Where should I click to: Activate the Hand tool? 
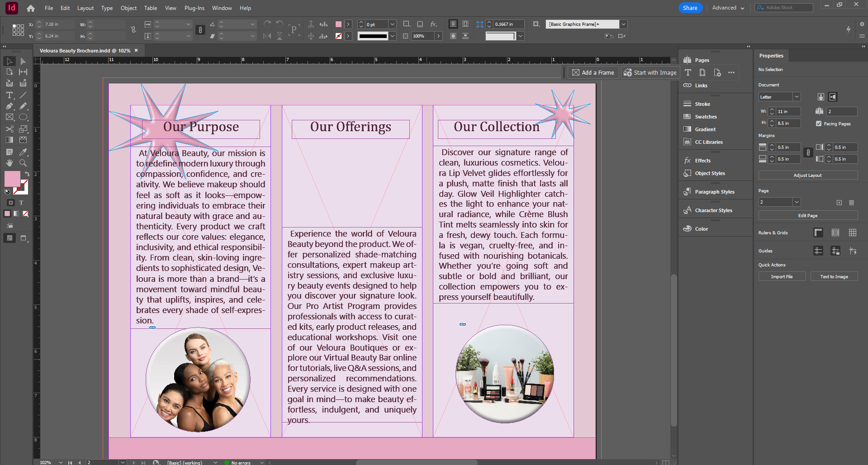click(x=9, y=163)
